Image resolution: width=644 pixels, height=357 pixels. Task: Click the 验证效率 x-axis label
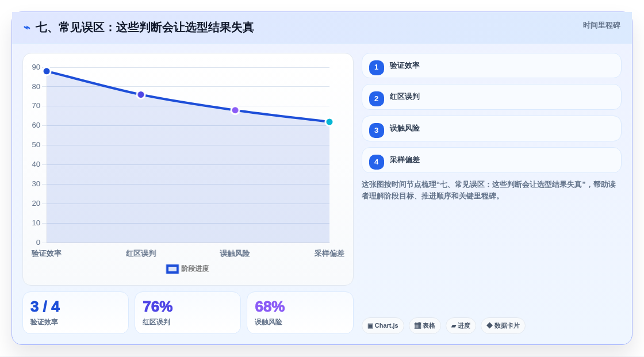pos(47,254)
